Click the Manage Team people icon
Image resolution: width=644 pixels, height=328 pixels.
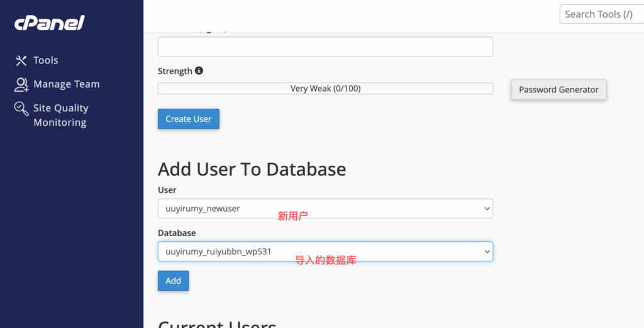pyautogui.click(x=21, y=84)
